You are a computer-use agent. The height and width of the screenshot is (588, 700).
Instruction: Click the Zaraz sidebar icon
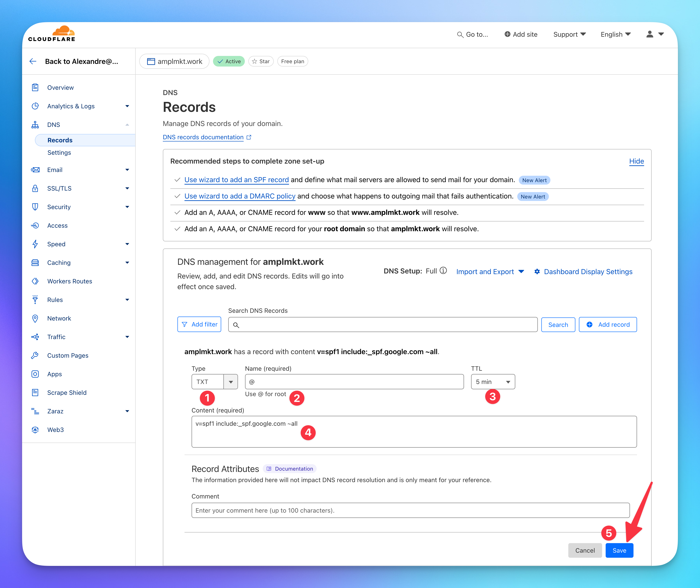(35, 411)
